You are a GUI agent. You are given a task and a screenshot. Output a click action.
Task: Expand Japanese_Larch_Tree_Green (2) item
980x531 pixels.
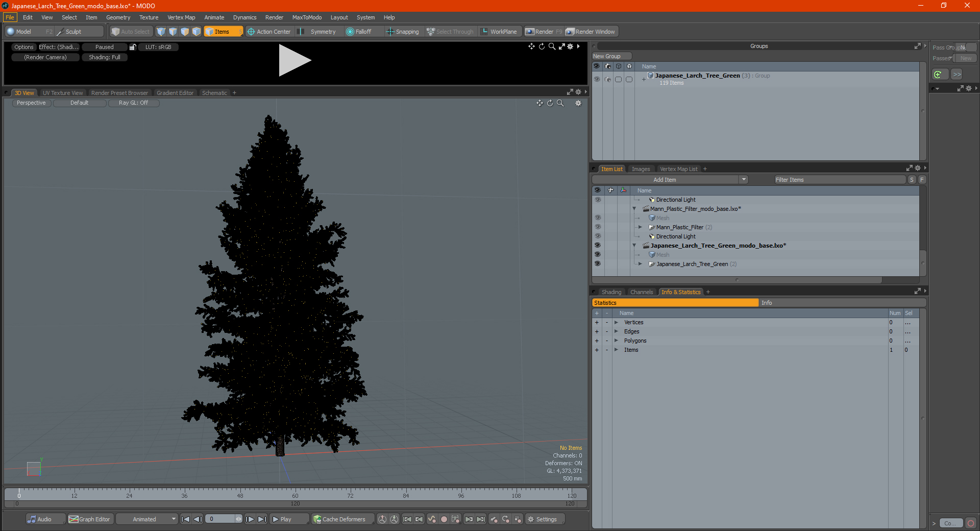(x=640, y=264)
